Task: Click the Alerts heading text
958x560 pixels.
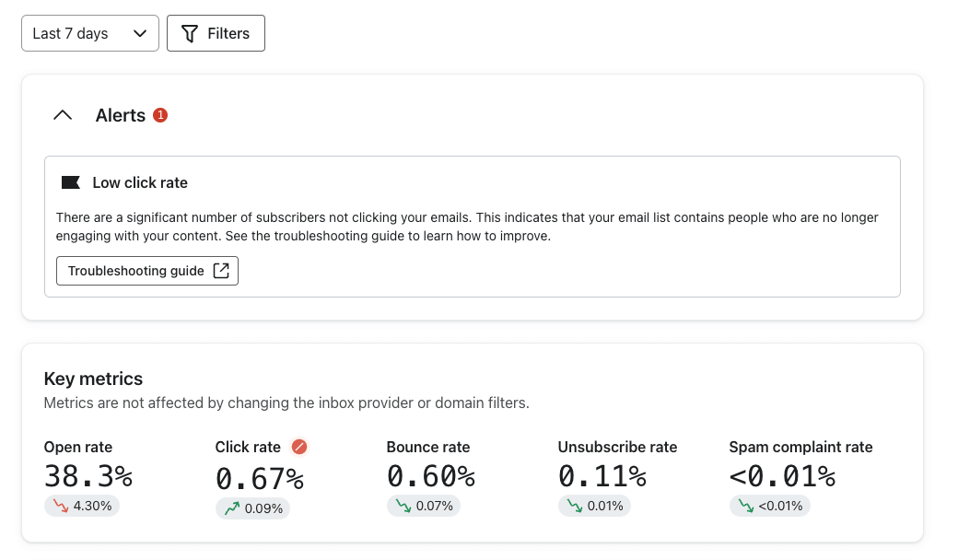Action: pos(121,115)
